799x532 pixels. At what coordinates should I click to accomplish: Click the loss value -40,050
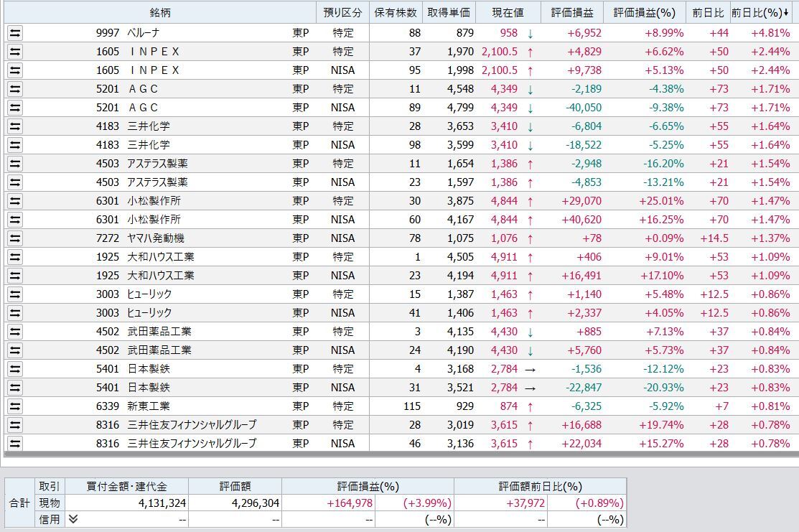[584, 108]
